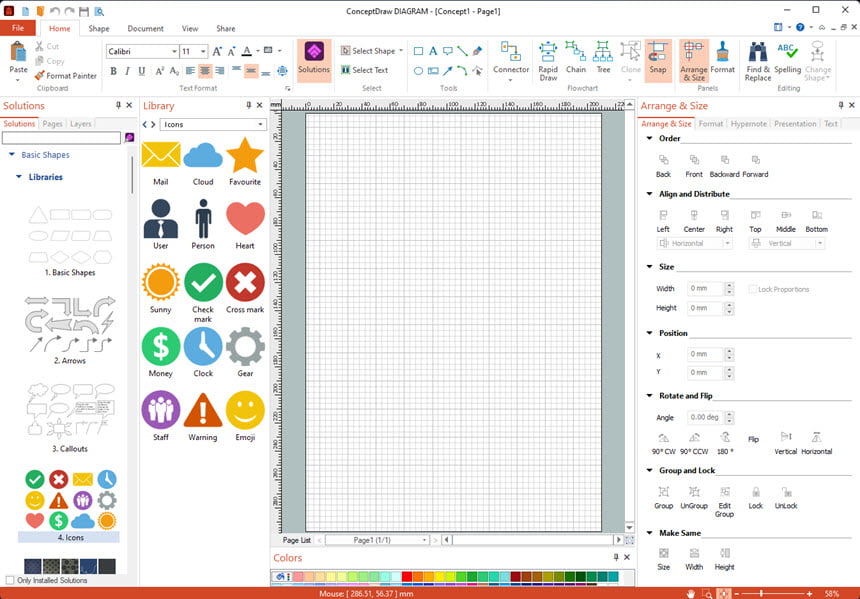Click the Group button
The image size is (860, 599).
point(663,498)
